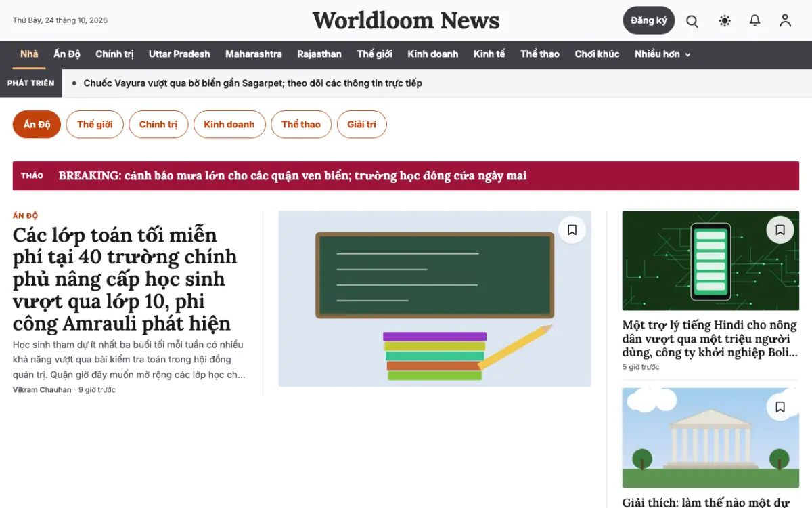Click the PHÁT TRIỂN ticker label

pyautogui.click(x=30, y=83)
